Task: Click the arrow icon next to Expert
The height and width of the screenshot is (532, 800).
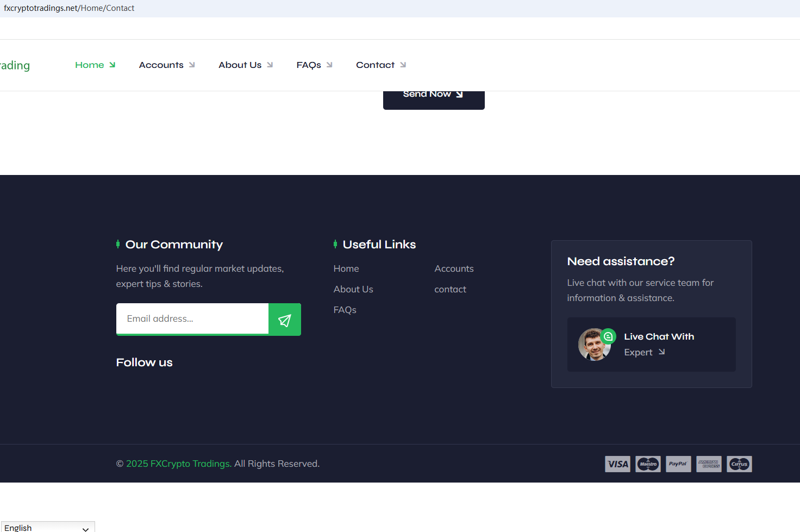Action: point(661,352)
